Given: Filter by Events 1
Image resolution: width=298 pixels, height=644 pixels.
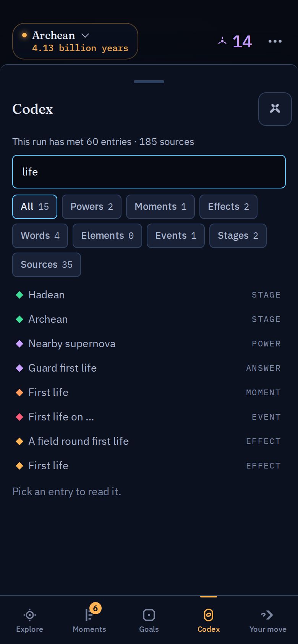Looking at the screenshot, I should coord(176,236).
